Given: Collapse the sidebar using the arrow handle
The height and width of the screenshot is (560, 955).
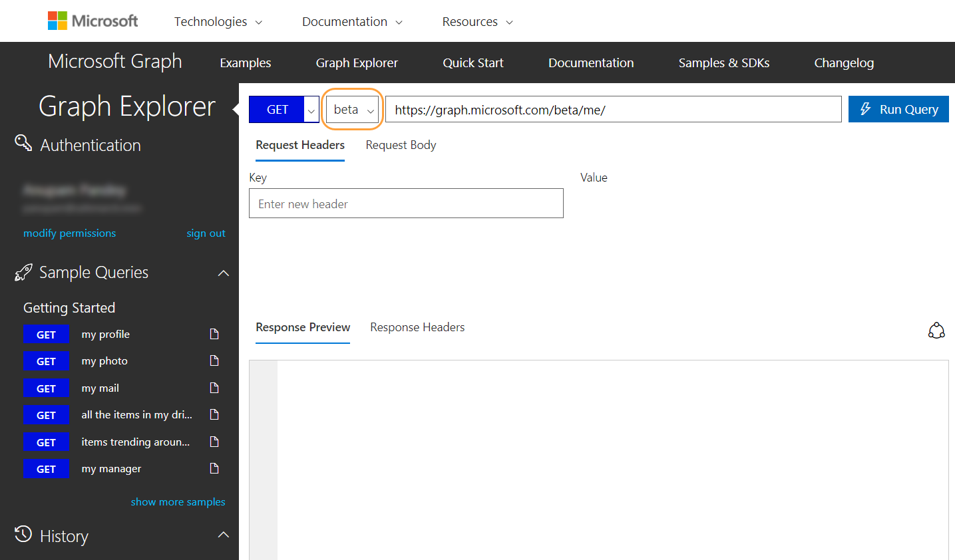Looking at the screenshot, I should [x=236, y=109].
